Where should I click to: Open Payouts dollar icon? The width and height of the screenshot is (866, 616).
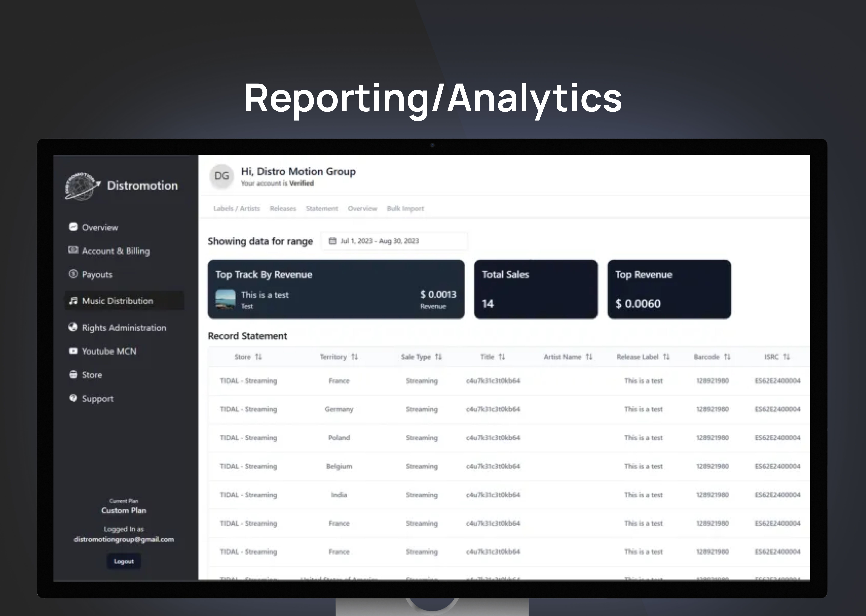point(73,274)
